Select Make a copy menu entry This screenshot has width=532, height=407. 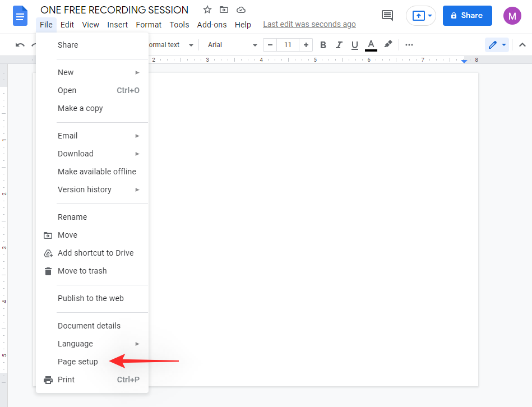(x=80, y=108)
